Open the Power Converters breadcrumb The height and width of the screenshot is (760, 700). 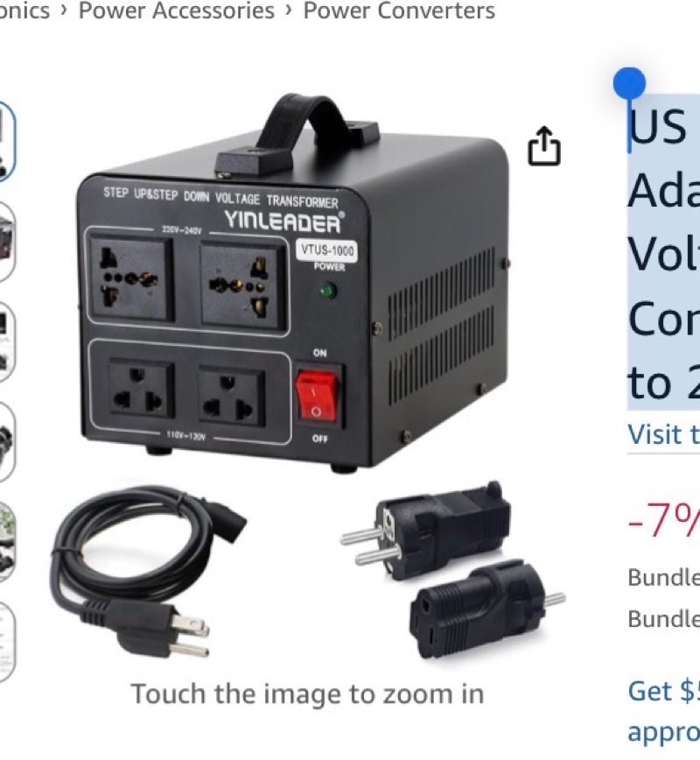click(399, 11)
